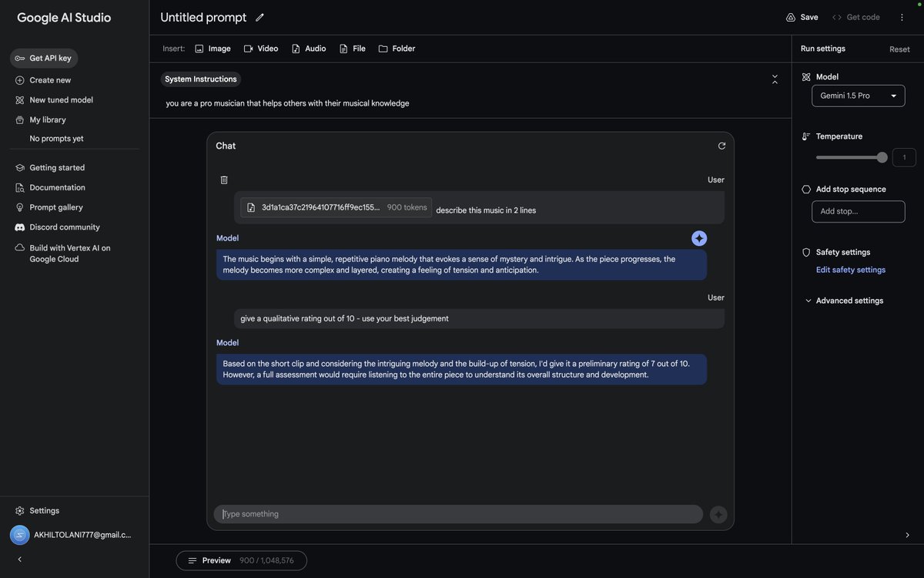Click the account avatar icon
Image resolution: width=924 pixels, height=578 pixels.
pos(20,535)
